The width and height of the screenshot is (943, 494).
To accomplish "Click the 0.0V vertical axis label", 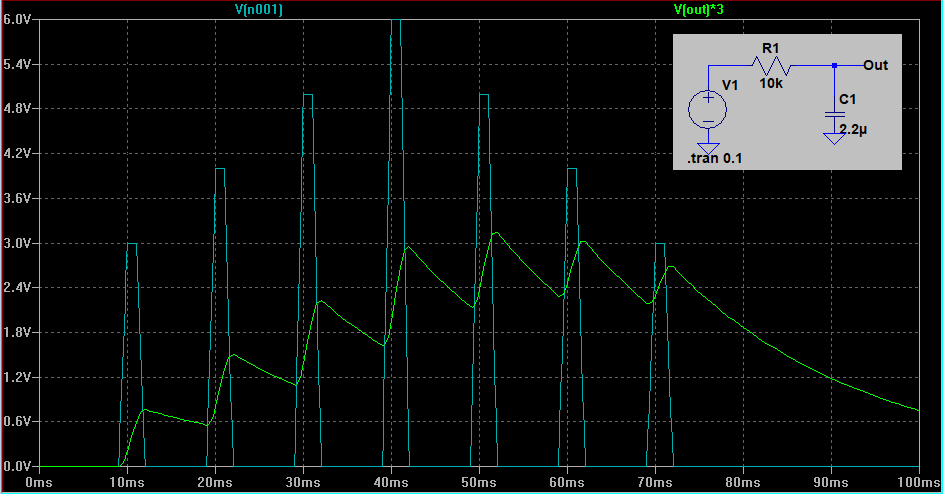I will pyautogui.click(x=16, y=466).
